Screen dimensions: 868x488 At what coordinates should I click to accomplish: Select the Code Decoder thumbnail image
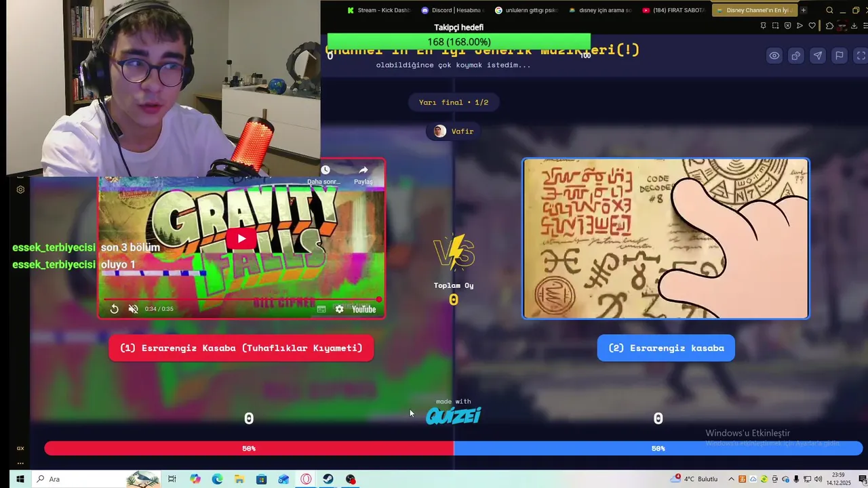pos(666,239)
